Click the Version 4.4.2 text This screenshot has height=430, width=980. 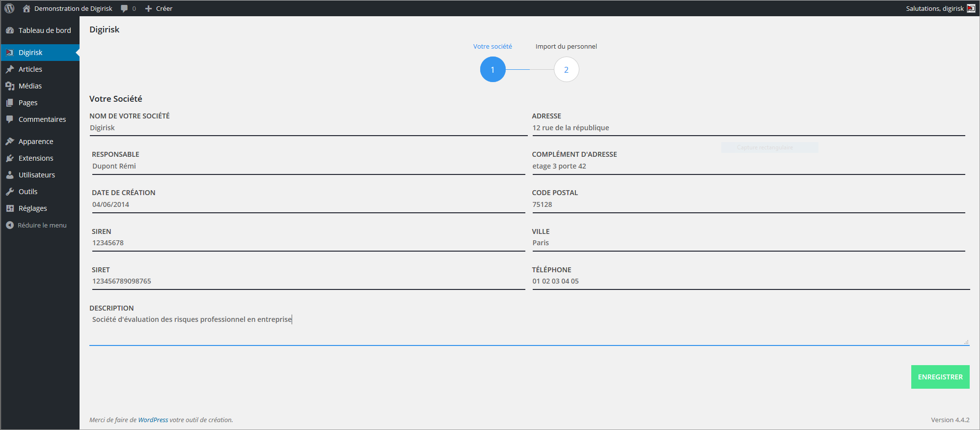950,420
